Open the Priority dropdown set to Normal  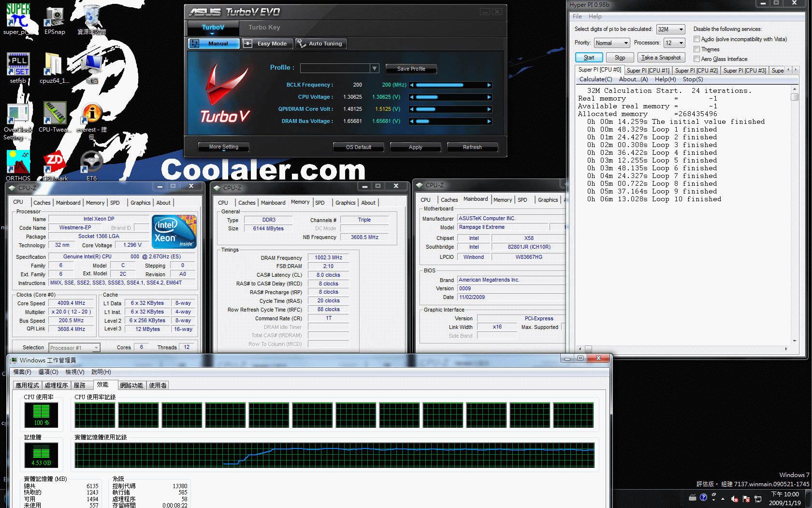pyautogui.click(x=611, y=43)
